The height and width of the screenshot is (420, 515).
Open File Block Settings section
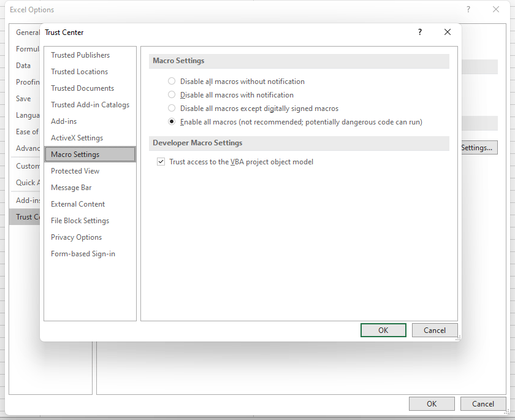(x=90, y=221)
